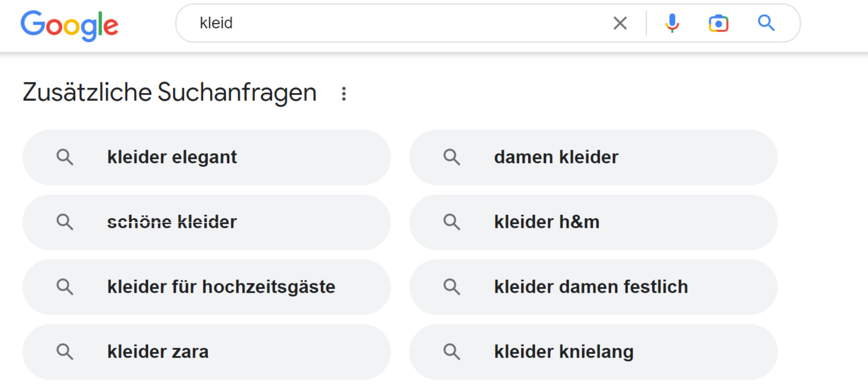Click the Google logo to return home
Screen dimensions: 868x391
69,25
